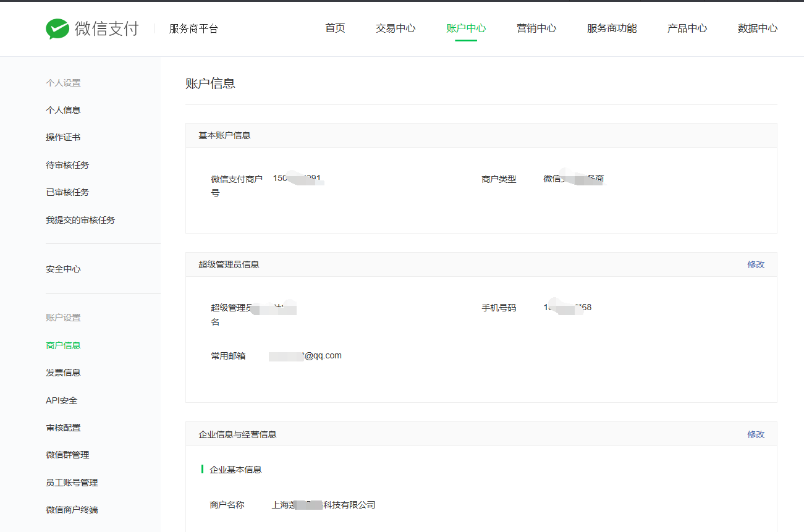This screenshot has width=804, height=532.
Task: View 待审核任务 in sidebar
Action: coord(67,165)
